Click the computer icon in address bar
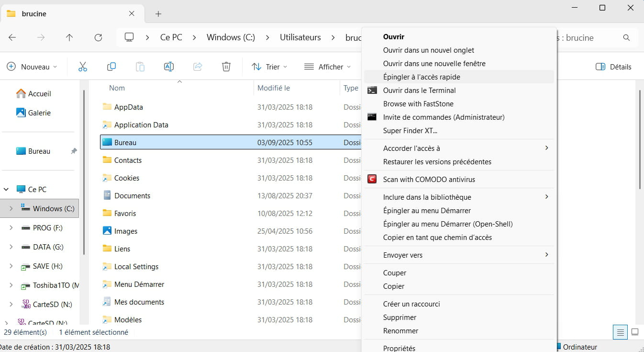644x352 pixels. [x=129, y=37]
